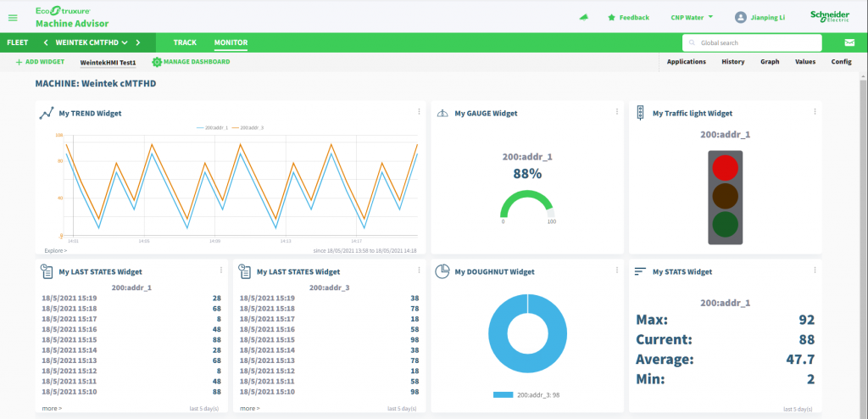The width and height of the screenshot is (868, 419).
Task: Toggle the 200:addr_3: 98 doughnut legend entry
Action: [x=526, y=395]
